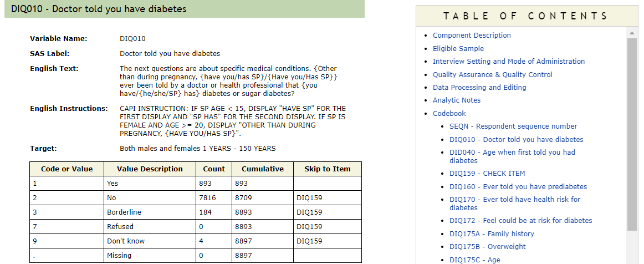Jump to Quality Assurance & Quality Control

(492, 75)
